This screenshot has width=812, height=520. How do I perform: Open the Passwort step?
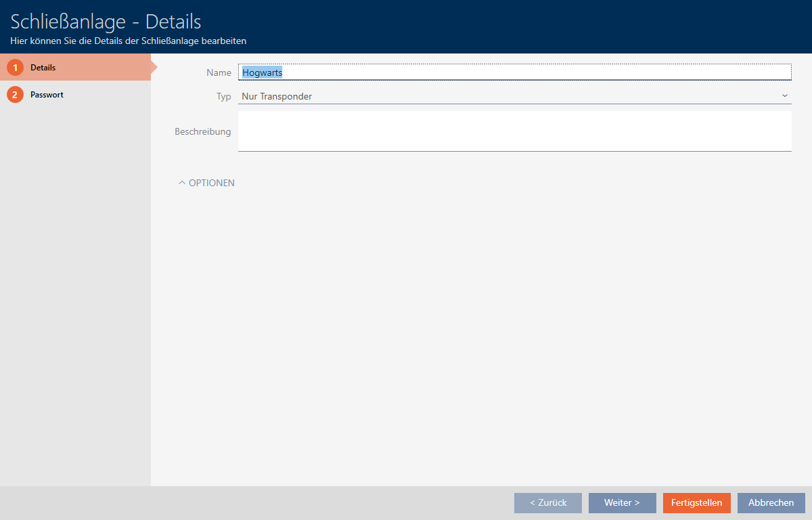tap(47, 95)
